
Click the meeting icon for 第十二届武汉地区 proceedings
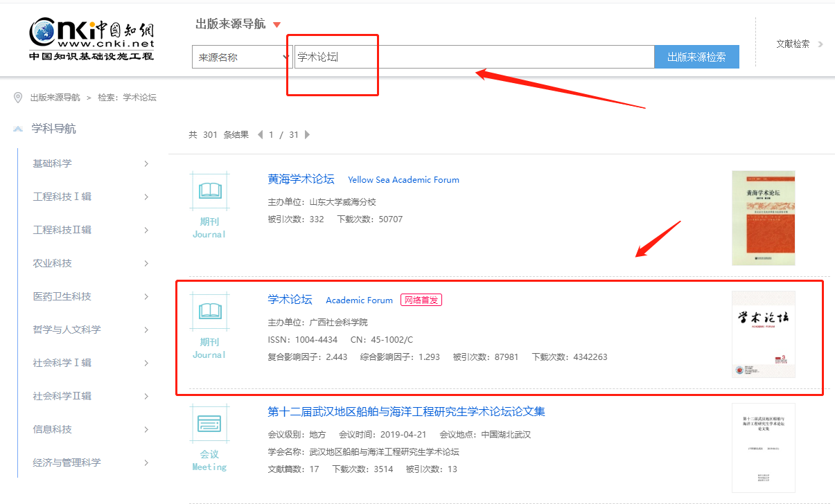click(209, 422)
